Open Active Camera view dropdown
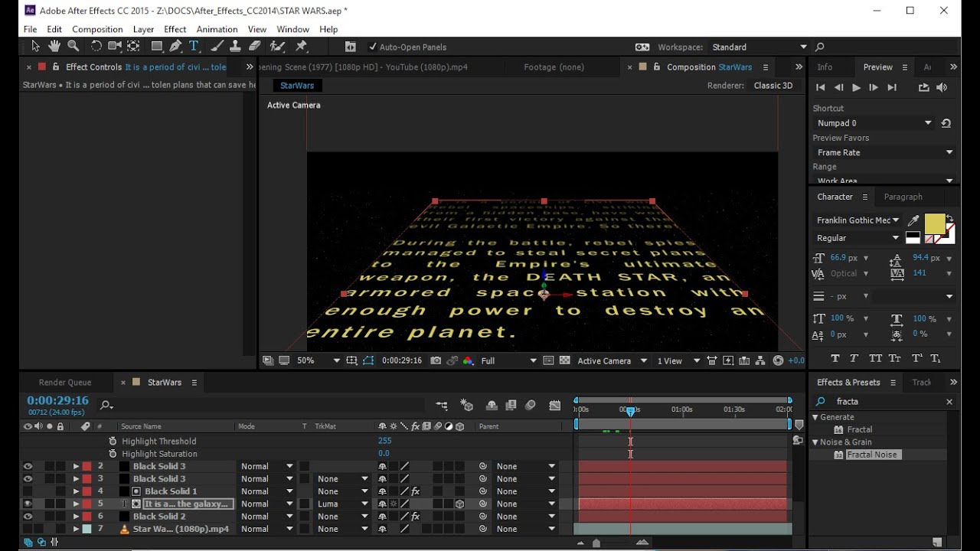Screen dimensions: 980x551 click(x=612, y=360)
